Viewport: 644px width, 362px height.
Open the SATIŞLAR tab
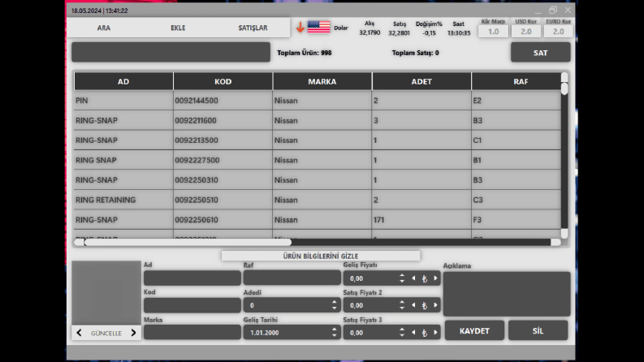253,28
